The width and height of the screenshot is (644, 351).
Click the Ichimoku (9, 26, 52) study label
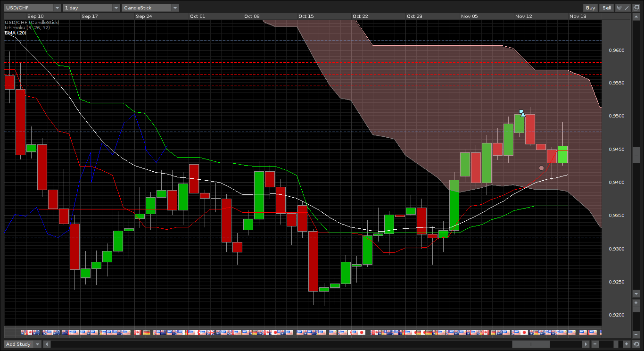(x=27, y=27)
